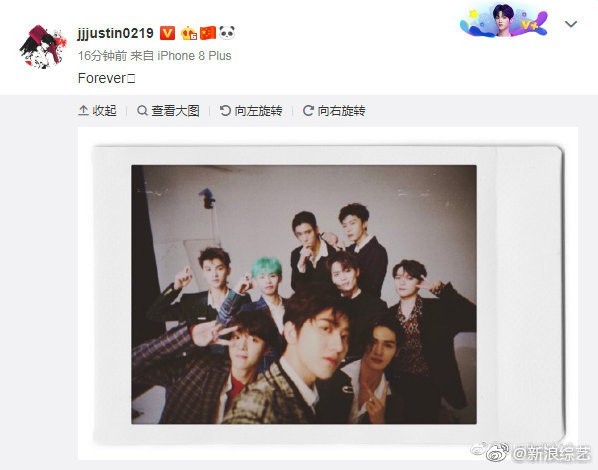Click the Weibo 新浪综艺 watermark logo

pos(531,452)
